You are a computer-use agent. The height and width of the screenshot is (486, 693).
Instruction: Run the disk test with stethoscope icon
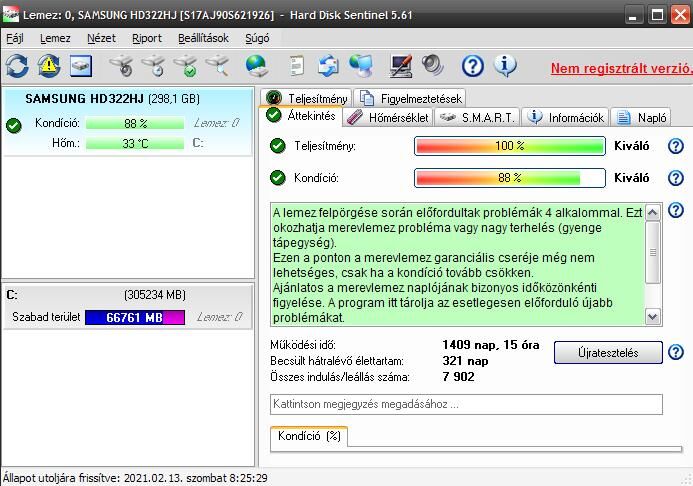pos(122,66)
